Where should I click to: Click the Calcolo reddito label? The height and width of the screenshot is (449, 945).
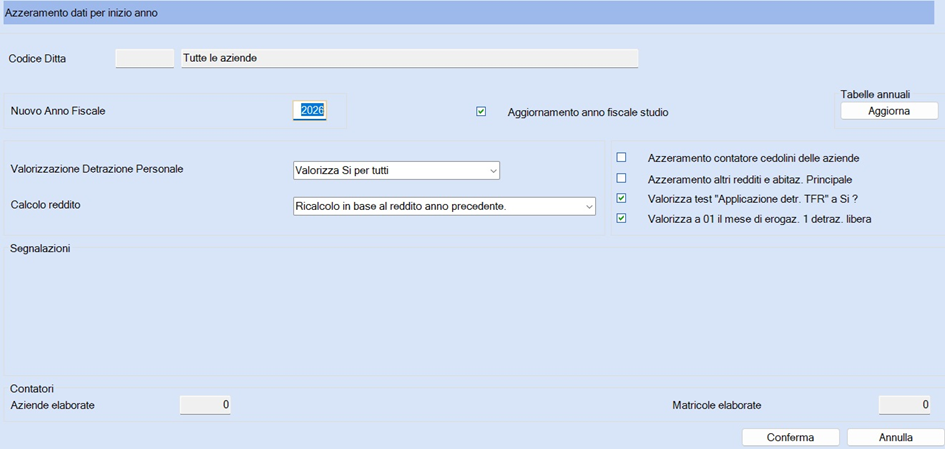(x=46, y=205)
